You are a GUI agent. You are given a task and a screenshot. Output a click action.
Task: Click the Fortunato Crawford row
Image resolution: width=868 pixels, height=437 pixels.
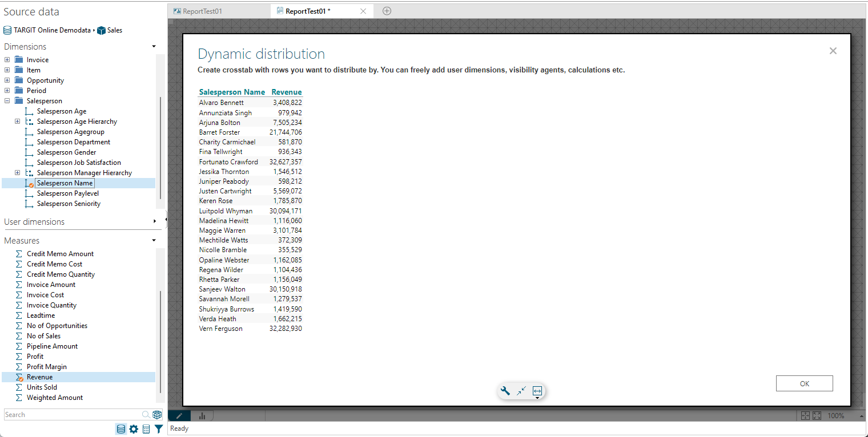pyautogui.click(x=250, y=162)
